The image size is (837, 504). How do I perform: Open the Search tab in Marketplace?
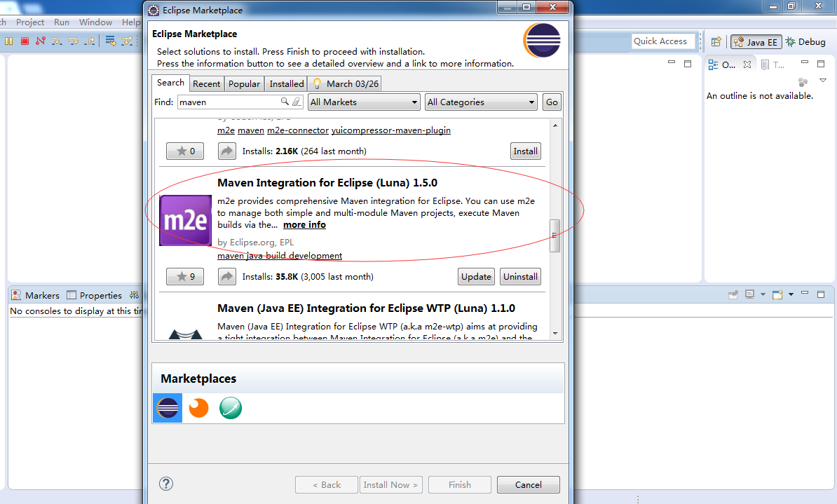(170, 83)
